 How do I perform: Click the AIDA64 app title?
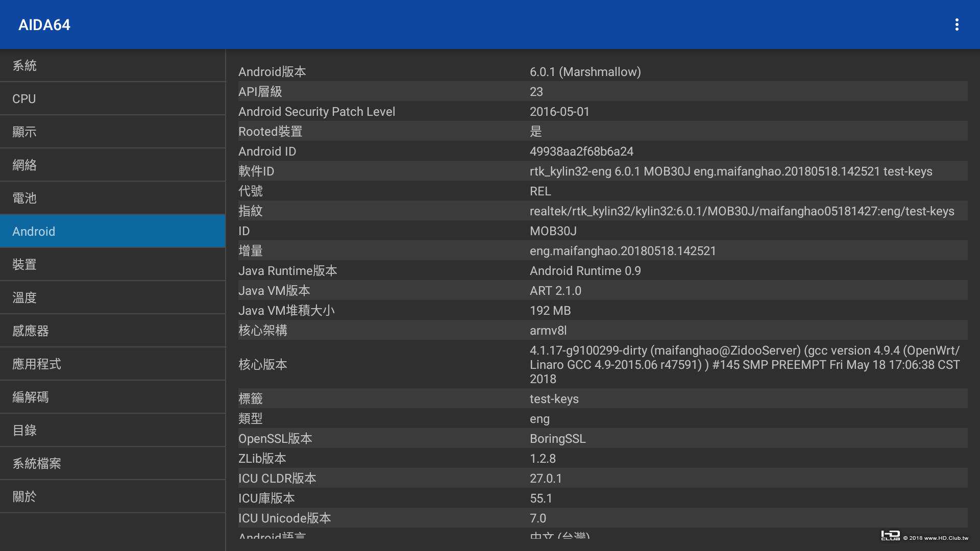[44, 25]
